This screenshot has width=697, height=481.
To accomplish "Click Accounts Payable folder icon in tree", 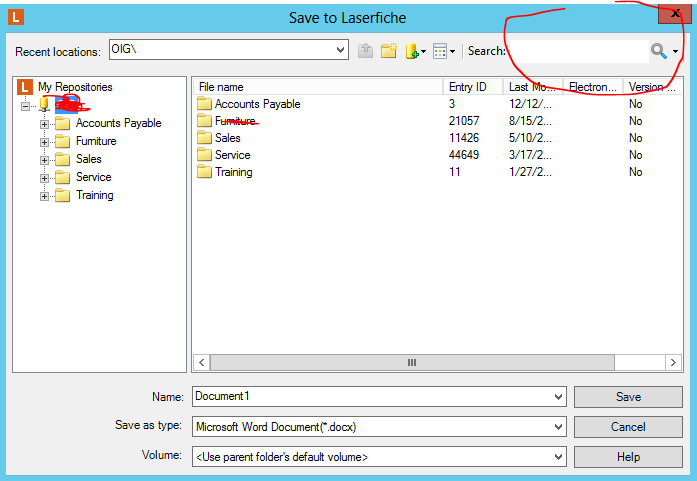I will [63, 124].
